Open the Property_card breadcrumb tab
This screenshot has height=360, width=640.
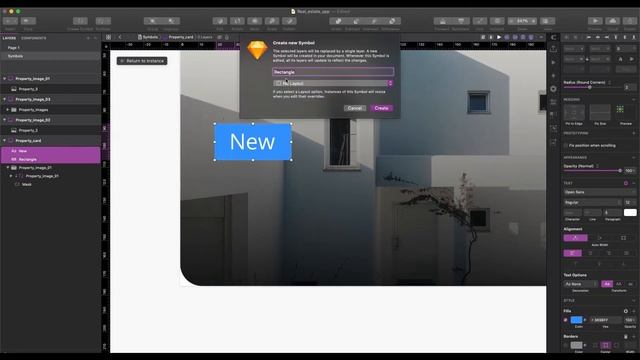179,37
